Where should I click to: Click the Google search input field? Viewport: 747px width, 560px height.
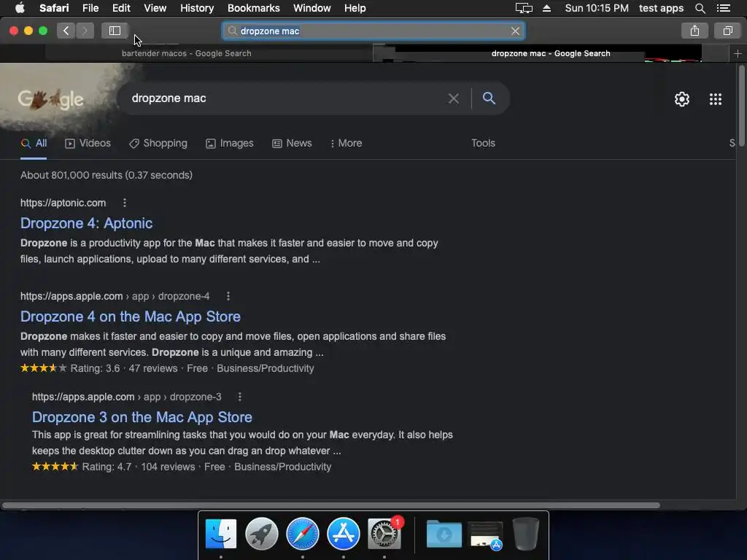point(286,98)
